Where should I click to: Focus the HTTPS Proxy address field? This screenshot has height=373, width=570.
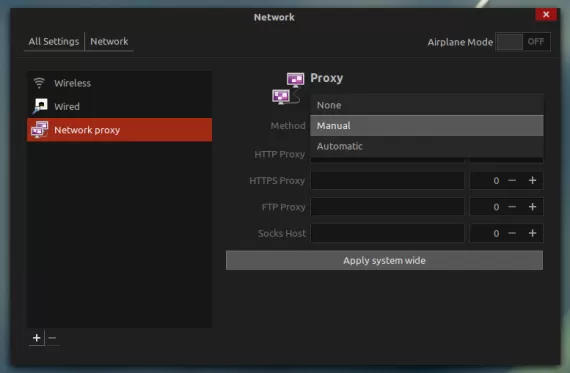pos(388,180)
